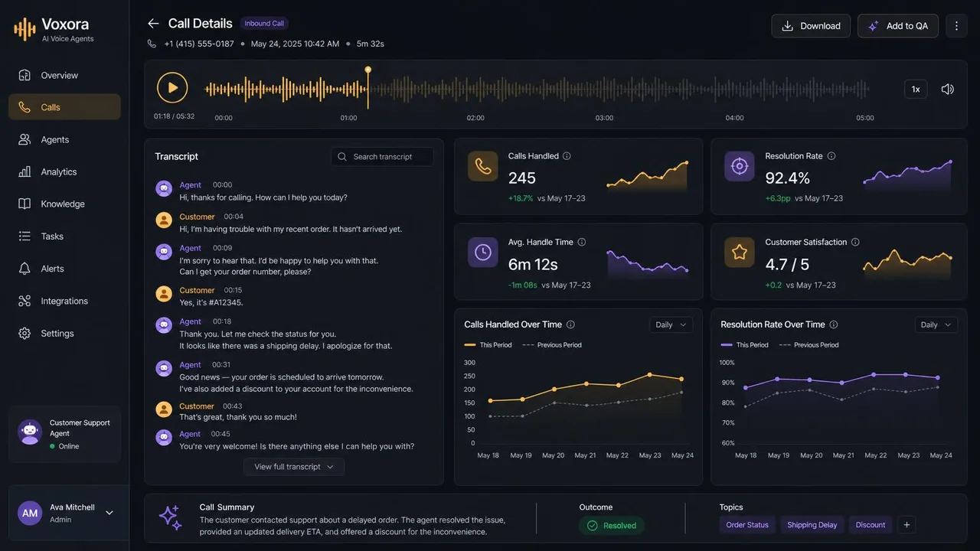Click info icon beside Resolution Rate Over Time

(x=834, y=324)
